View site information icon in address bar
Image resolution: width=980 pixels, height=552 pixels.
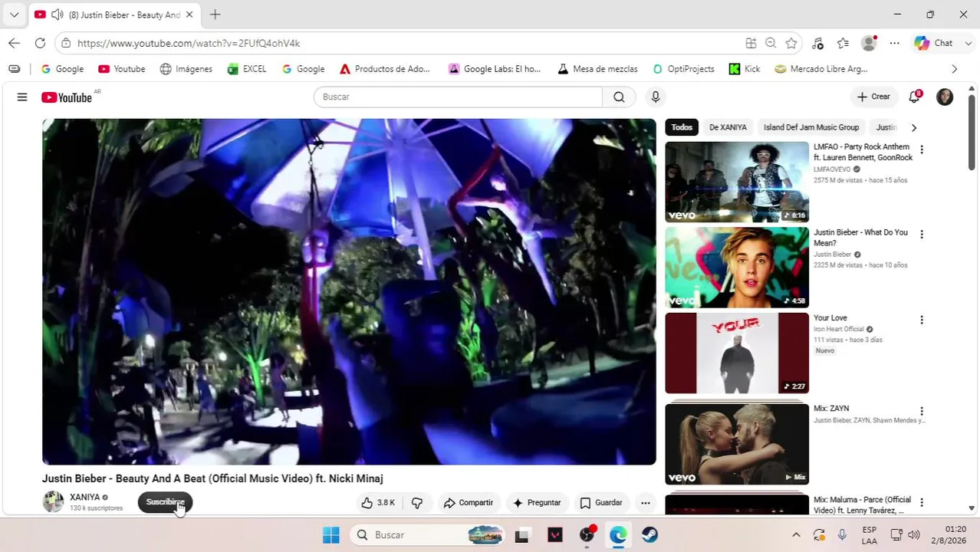(x=67, y=44)
